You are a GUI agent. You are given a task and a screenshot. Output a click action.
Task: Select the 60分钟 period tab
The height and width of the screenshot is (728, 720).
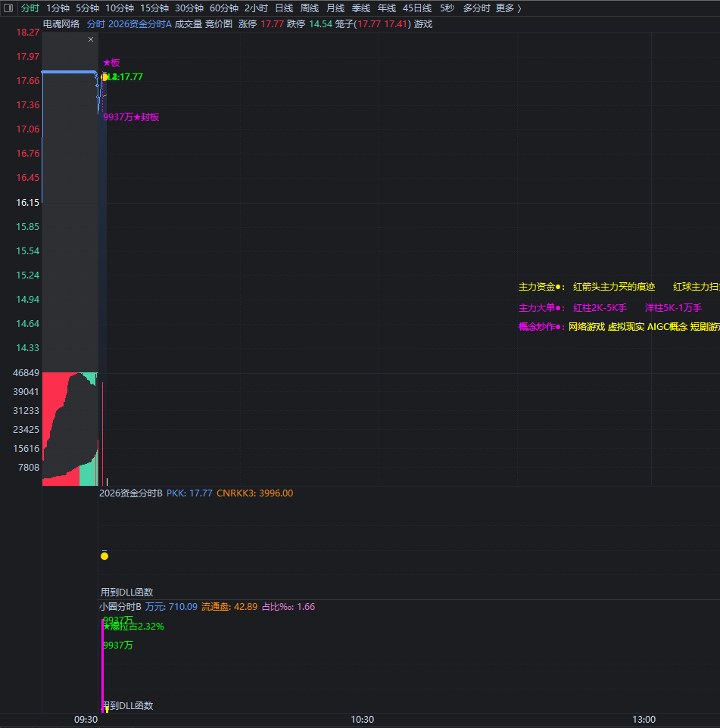[224, 8]
